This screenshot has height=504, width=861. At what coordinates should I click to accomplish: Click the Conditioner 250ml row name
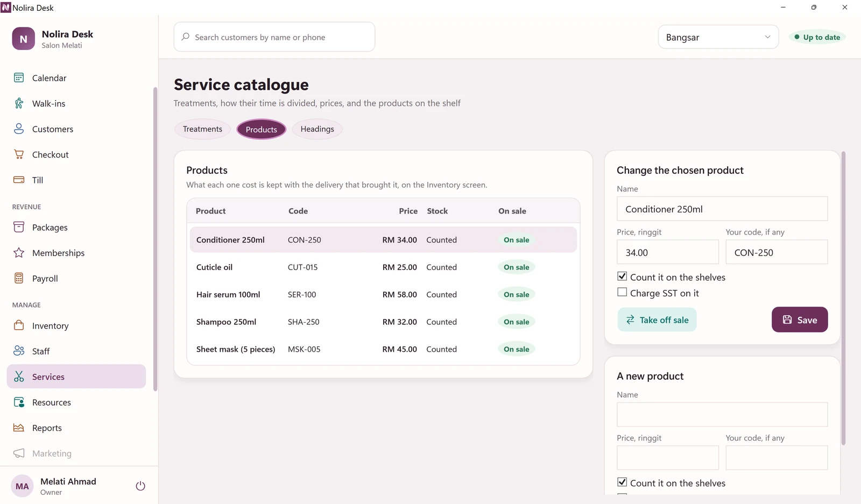click(230, 240)
